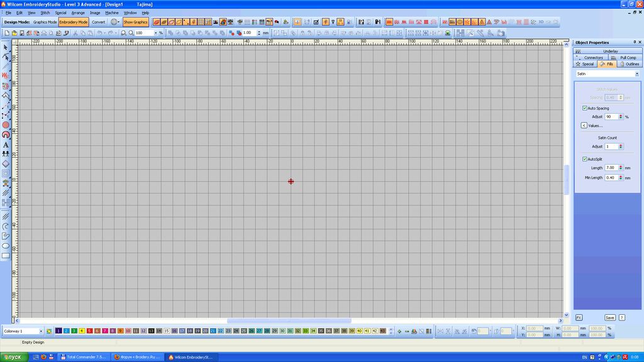Click the zoom magnifier icon
This screenshot has width=644, height=362.
[x=130, y=33]
